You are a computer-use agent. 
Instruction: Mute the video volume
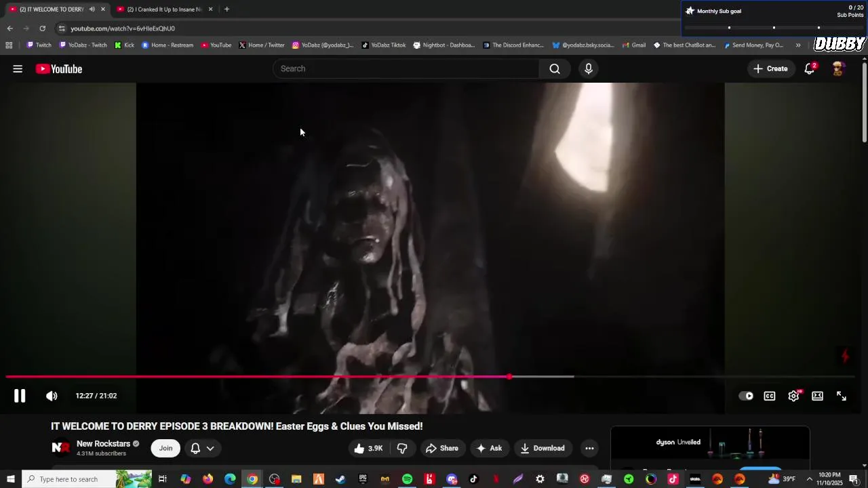tap(52, 396)
